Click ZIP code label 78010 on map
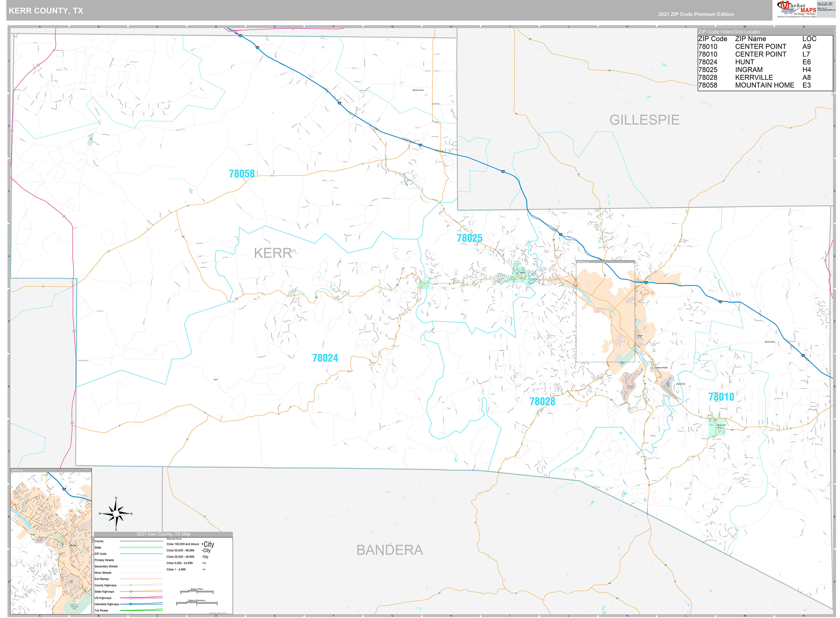Screen dimensions: 840x618 721,397
